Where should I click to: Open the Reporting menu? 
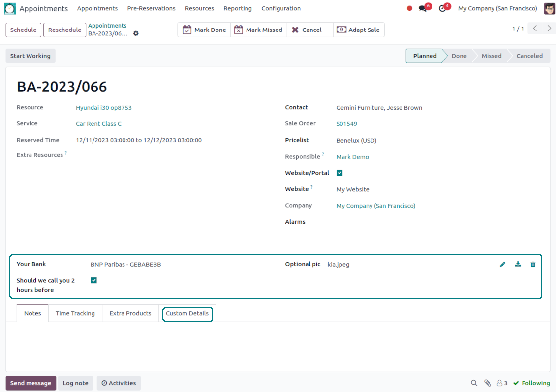tap(238, 8)
